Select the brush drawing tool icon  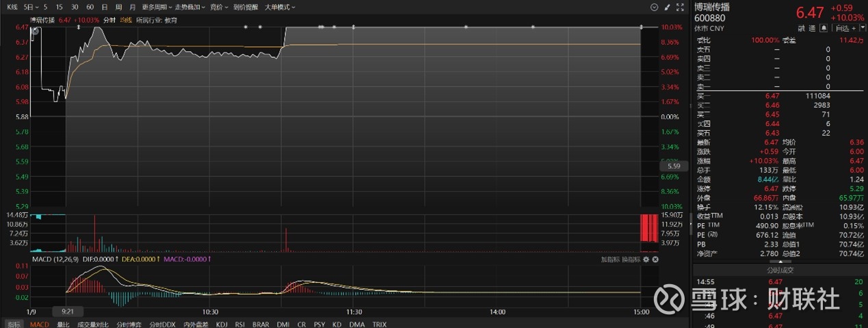(x=667, y=7)
